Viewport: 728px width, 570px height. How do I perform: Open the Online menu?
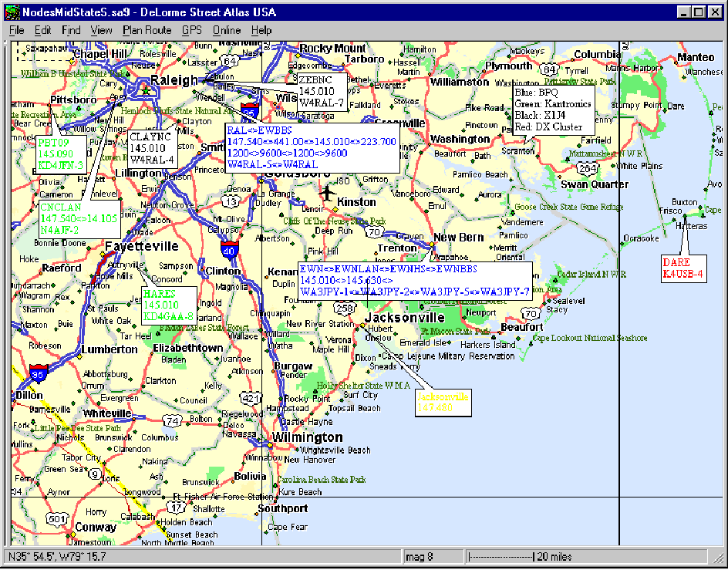point(227,30)
